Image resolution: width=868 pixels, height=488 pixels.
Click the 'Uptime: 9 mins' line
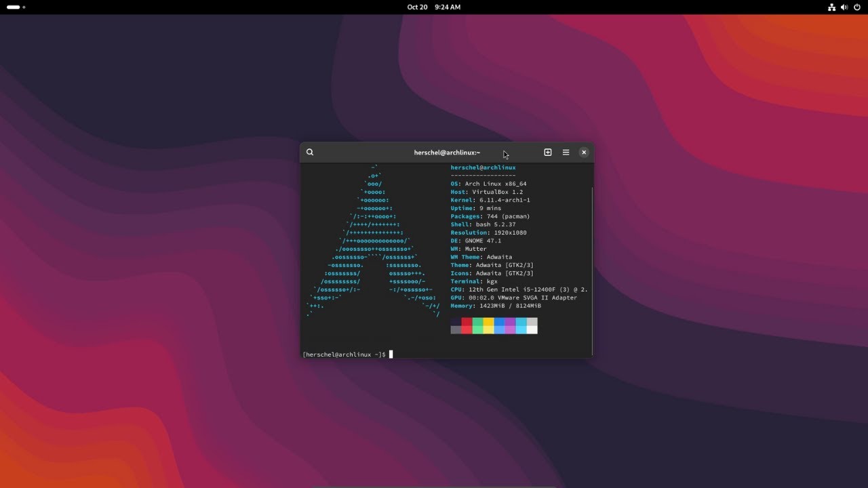point(475,208)
